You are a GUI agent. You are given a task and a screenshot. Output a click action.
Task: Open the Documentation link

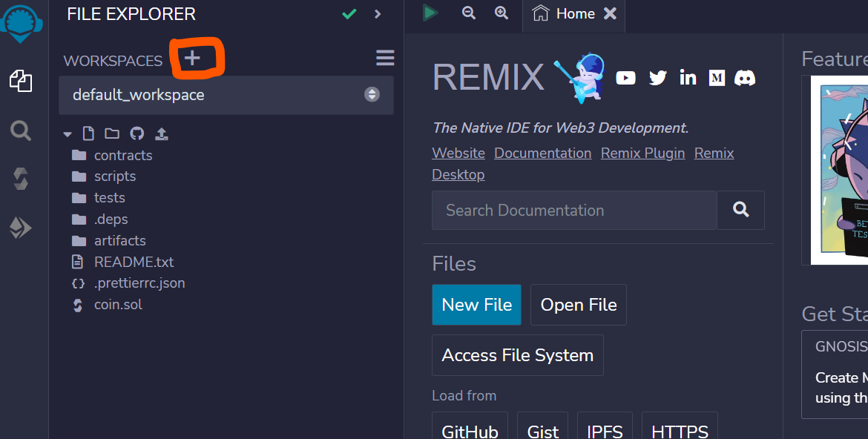[542, 154]
